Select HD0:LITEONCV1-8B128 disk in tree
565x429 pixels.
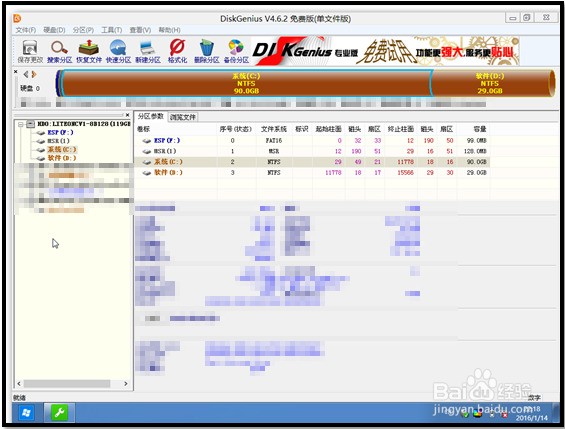84,124
